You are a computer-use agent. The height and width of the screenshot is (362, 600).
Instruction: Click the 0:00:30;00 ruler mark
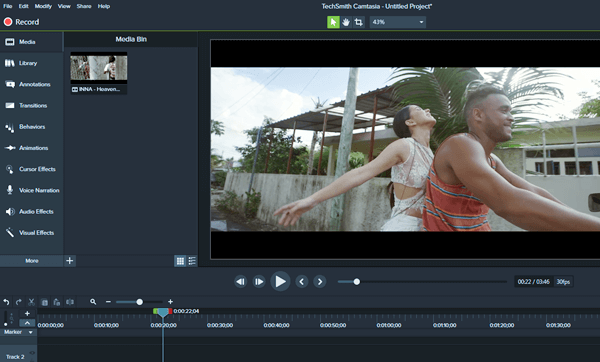(220, 325)
